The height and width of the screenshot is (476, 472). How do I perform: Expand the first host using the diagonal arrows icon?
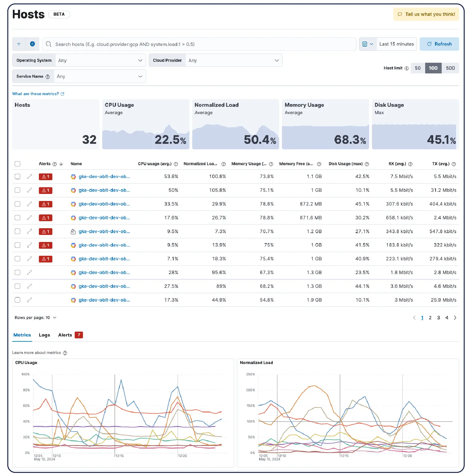[29, 177]
